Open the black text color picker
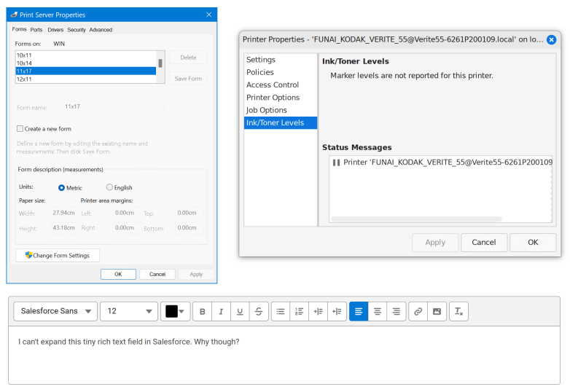570x392 pixels. (x=176, y=311)
